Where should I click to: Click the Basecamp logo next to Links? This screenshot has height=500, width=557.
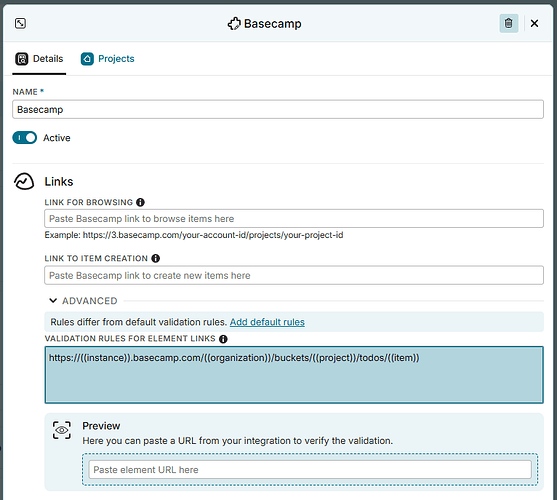(24, 181)
